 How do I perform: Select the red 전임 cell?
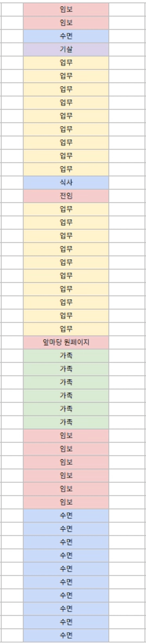[x=66, y=196]
